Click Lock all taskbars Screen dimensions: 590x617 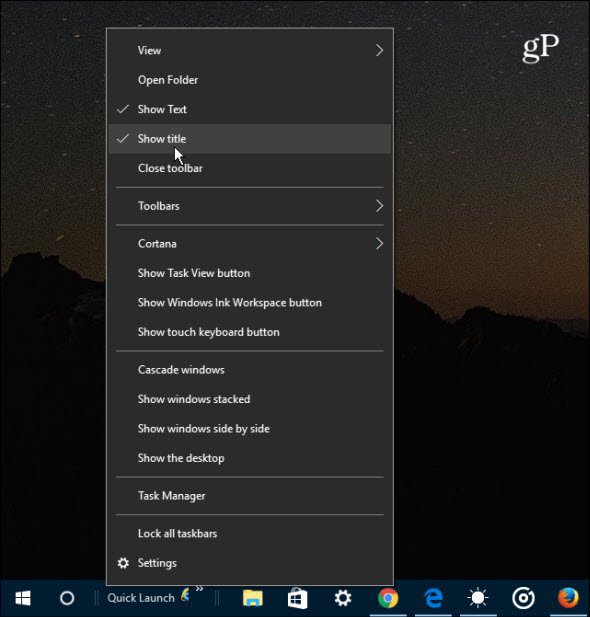point(250,534)
